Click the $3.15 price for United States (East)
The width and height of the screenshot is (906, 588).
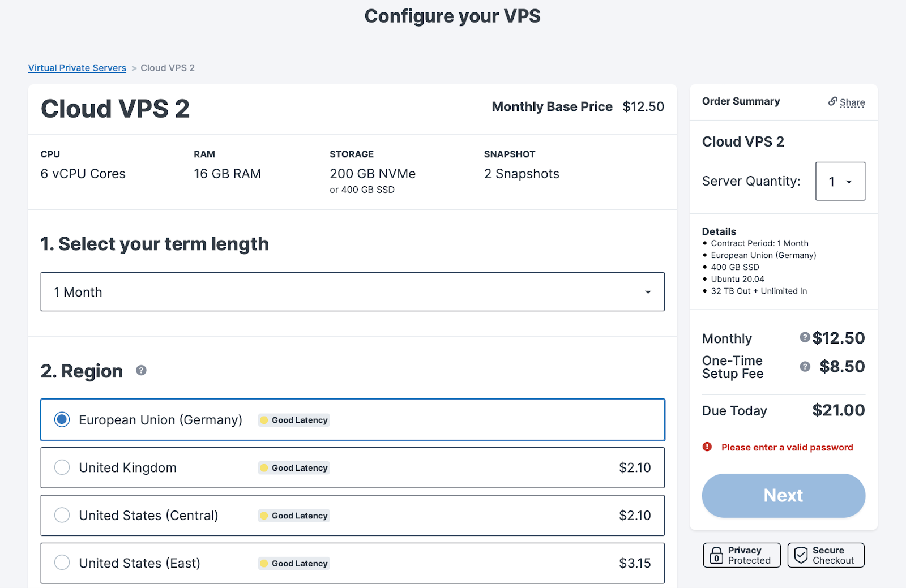point(635,563)
